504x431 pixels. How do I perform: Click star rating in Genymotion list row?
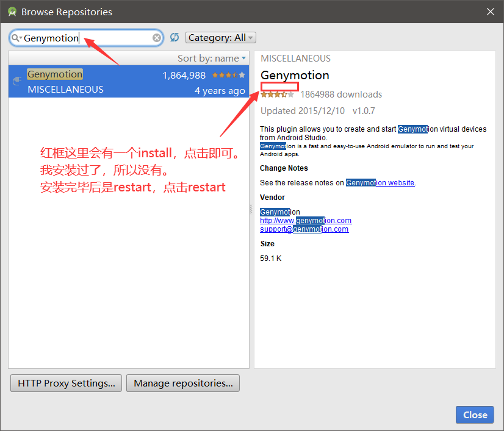(229, 75)
